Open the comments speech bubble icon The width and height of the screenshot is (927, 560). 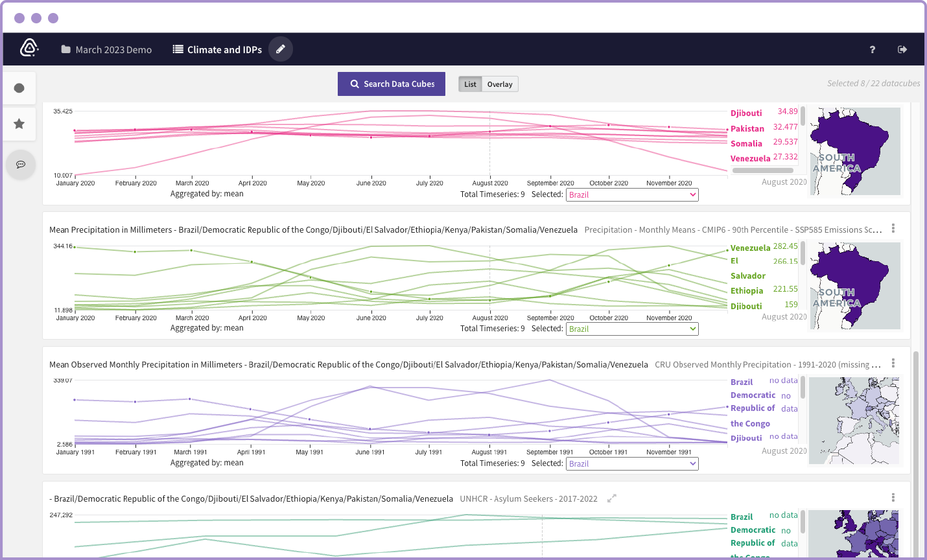21,165
